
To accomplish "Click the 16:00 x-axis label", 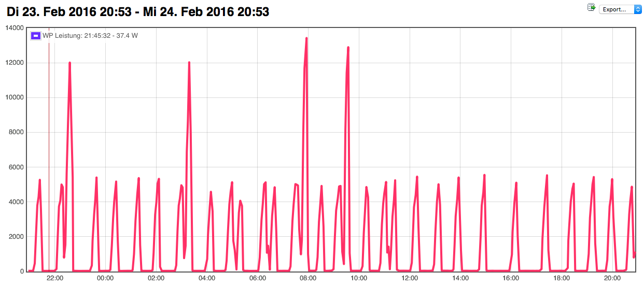I will coord(511,278).
